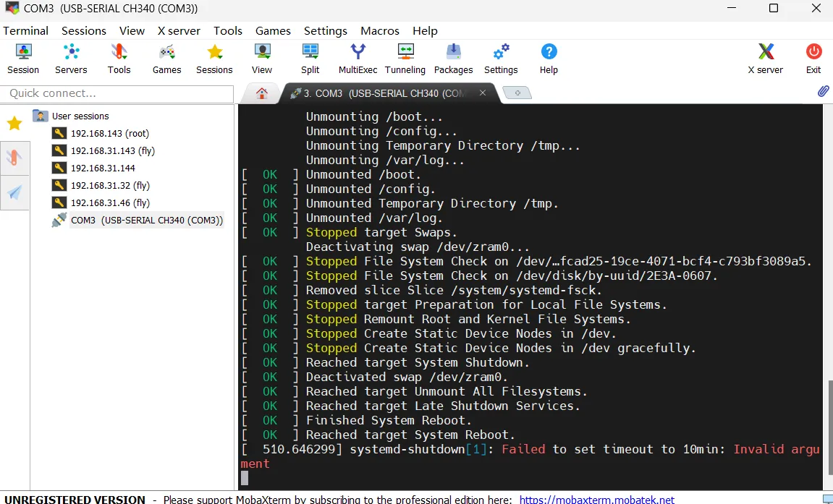This screenshot has height=504, width=833.
Task: Switch to the Home tab
Action: pos(262,93)
